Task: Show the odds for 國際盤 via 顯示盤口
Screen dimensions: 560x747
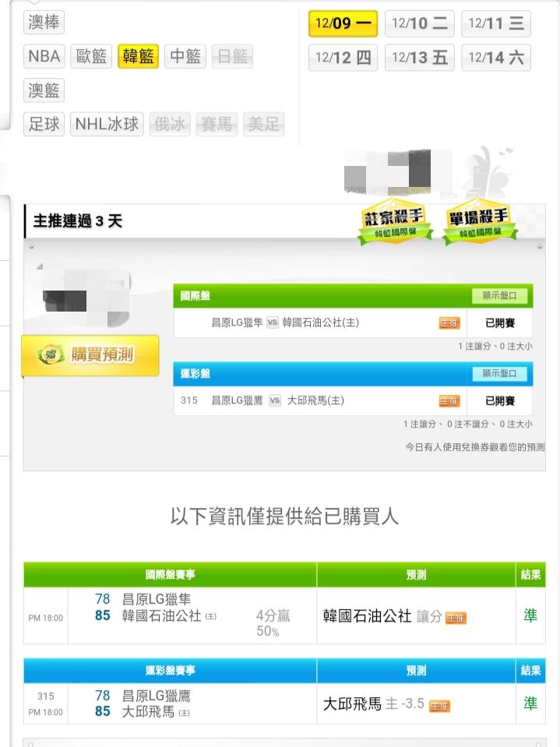Action: point(499,295)
